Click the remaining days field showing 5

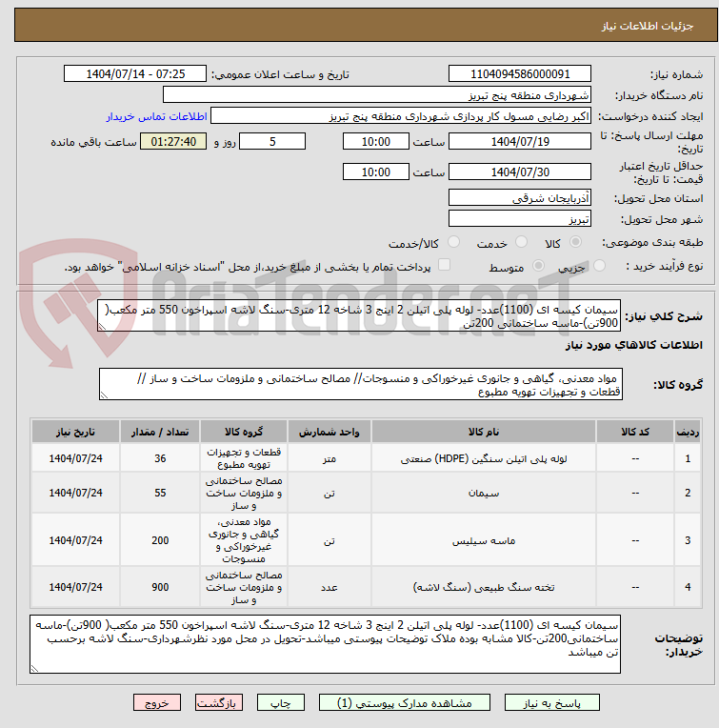272,142
